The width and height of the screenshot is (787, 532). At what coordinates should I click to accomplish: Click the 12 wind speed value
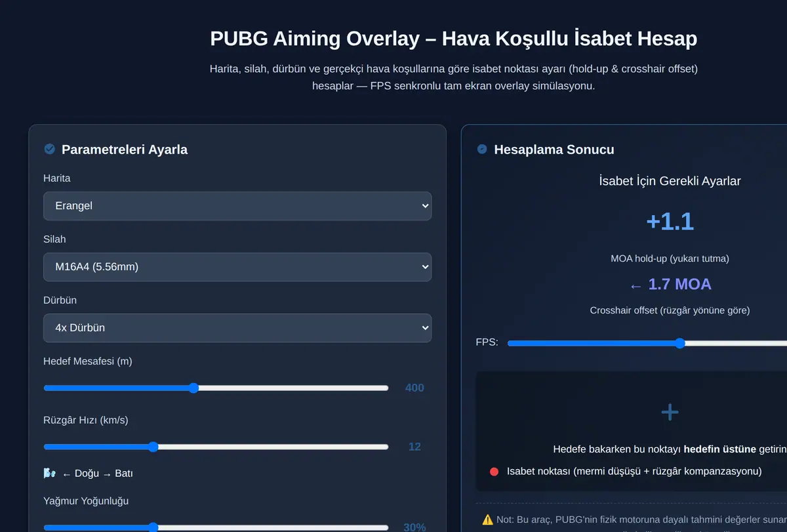[x=414, y=447]
